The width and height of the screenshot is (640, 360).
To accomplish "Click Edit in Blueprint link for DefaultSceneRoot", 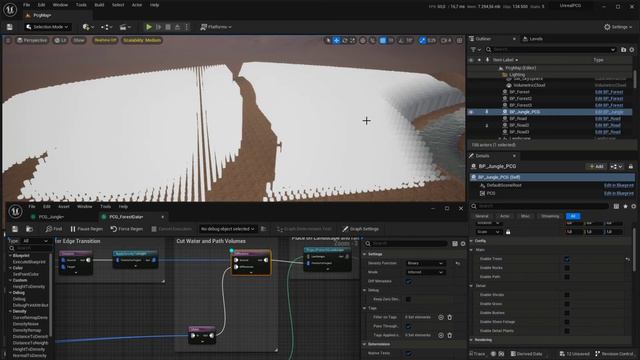I will click(x=618, y=185).
